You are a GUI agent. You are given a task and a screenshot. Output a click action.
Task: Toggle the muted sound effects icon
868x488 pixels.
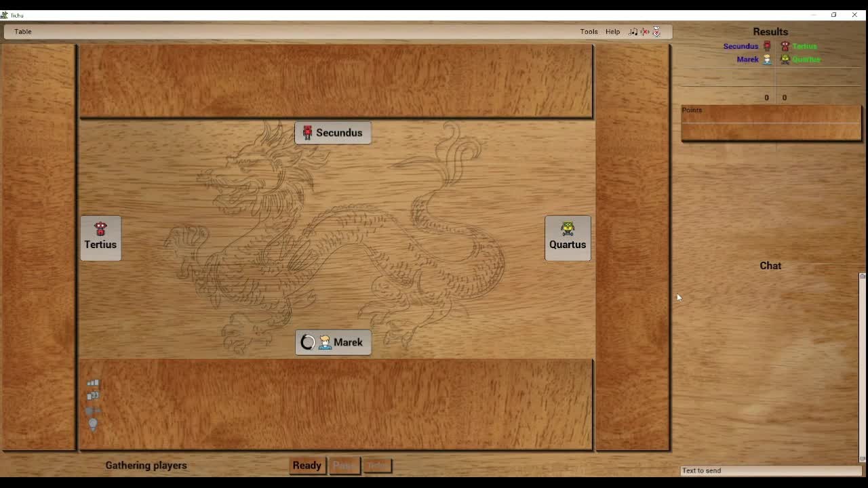[x=645, y=32]
